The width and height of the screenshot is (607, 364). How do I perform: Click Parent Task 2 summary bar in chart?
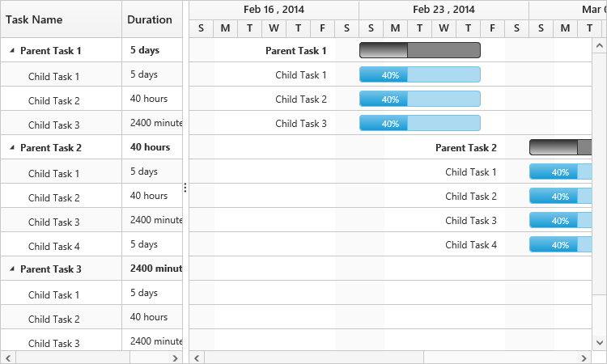click(567, 147)
